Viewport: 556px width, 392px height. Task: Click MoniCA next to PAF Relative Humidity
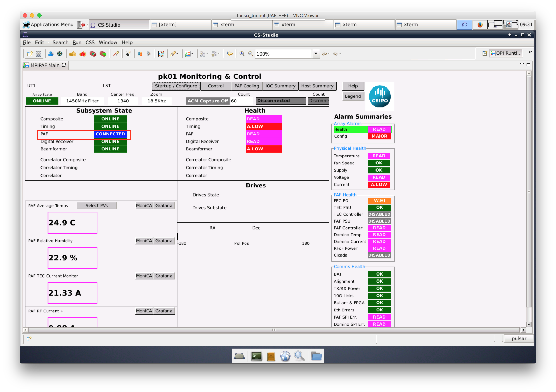144,241
